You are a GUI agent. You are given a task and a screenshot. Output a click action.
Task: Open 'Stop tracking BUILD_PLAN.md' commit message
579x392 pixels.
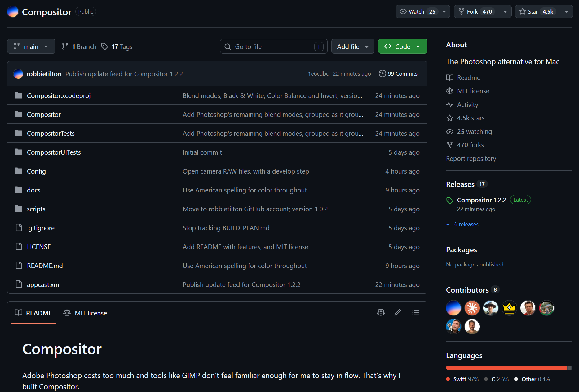coord(226,228)
